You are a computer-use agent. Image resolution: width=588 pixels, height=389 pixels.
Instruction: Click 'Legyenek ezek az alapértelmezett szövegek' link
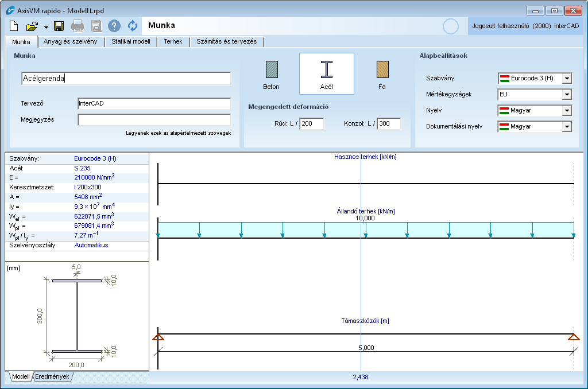pos(179,133)
